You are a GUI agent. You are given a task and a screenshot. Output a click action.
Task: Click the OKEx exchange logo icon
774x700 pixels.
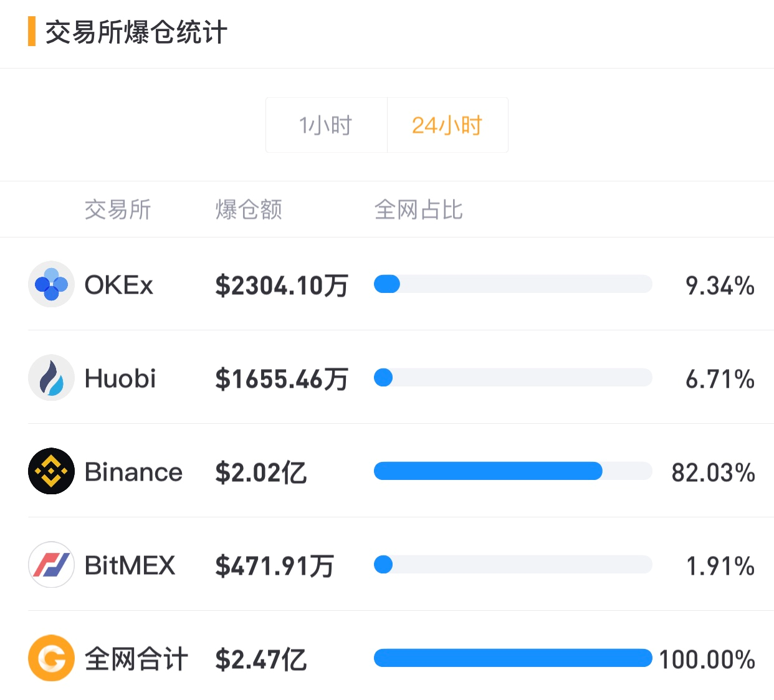[x=51, y=284]
